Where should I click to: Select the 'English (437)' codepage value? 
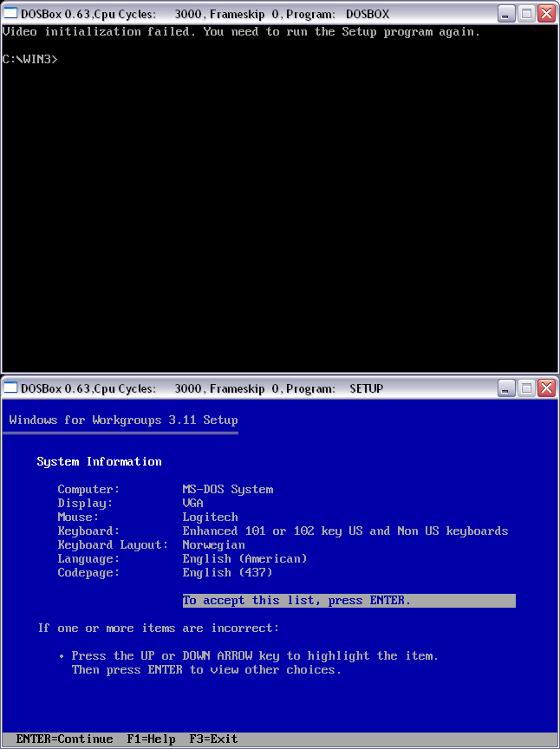pyautogui.click(x=227, y=573)
